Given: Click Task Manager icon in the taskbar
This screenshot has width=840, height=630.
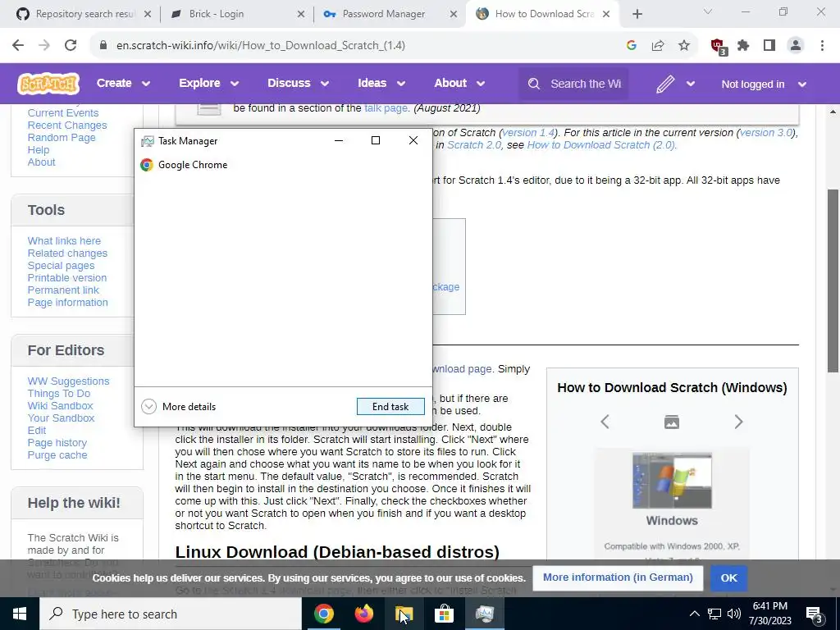Looking at the screenshot, I should tap(484, 614).
